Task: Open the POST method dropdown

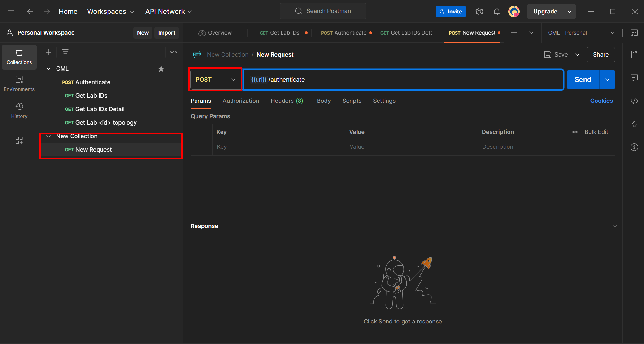Action: tap(215, 79)
